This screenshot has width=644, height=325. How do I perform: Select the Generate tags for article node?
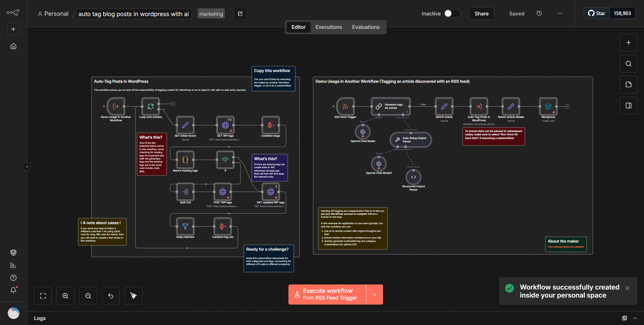click(x=391, y=107)
